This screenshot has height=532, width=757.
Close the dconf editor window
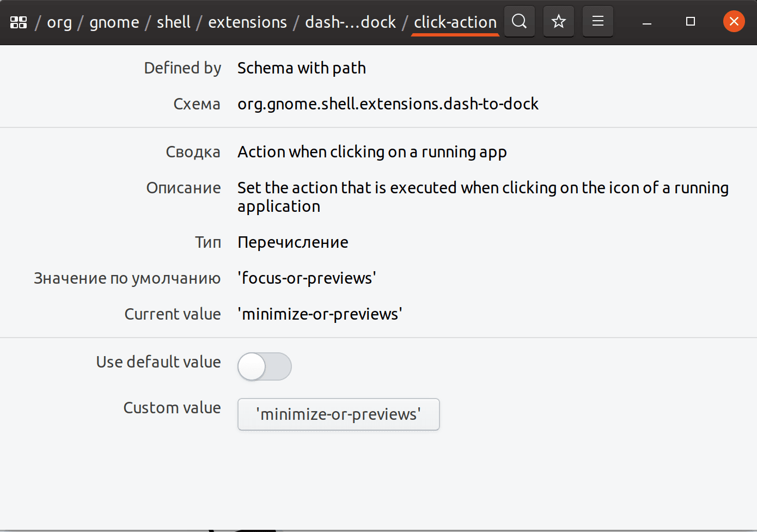tap(734, 22)
